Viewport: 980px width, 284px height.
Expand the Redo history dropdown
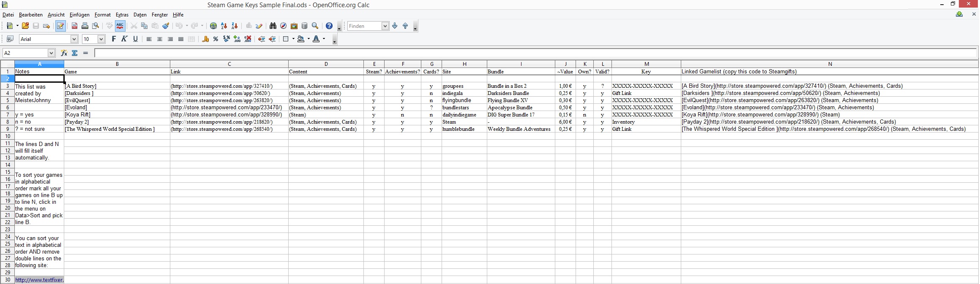(202, 26)
